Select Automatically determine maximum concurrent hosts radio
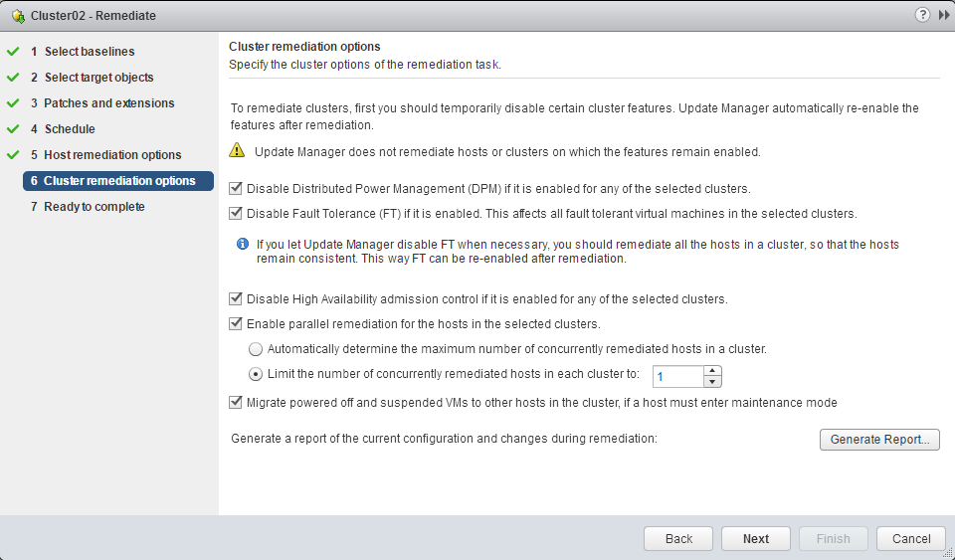 tap(256, 349)
